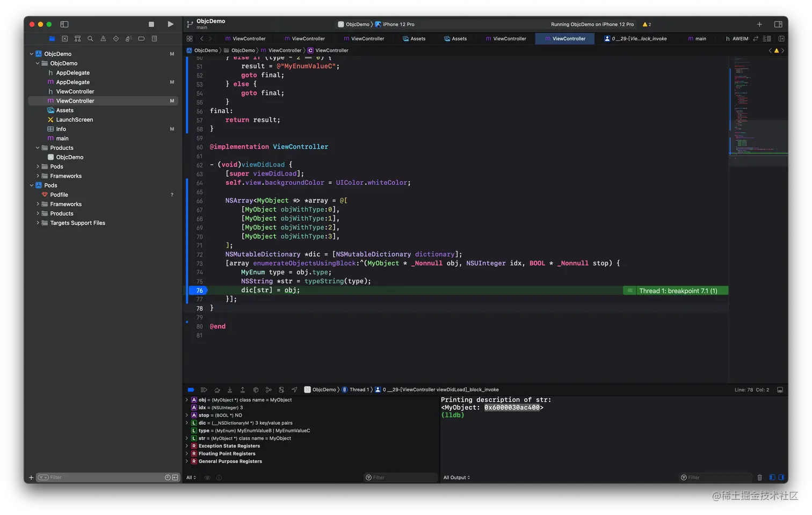The image size is (812, 515).
Task: Collapse the ObjcDemo project root
Action: [31, 54]
